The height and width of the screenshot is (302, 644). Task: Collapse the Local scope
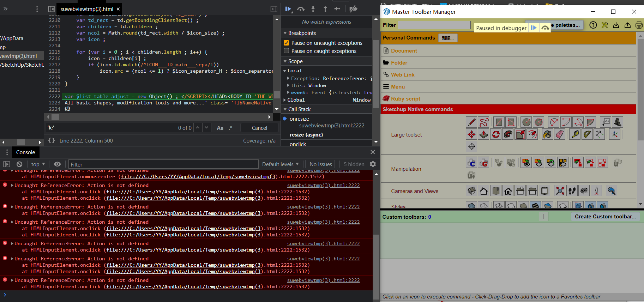[285, 71]
